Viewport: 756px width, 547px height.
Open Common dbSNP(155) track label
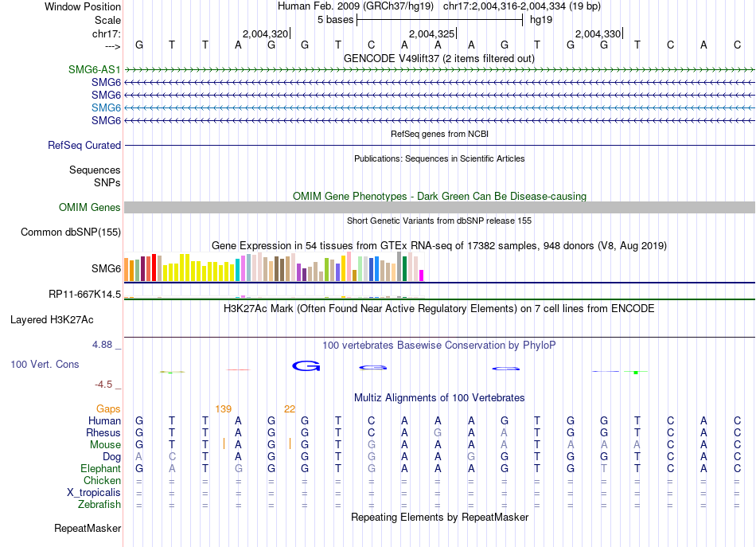71,232
